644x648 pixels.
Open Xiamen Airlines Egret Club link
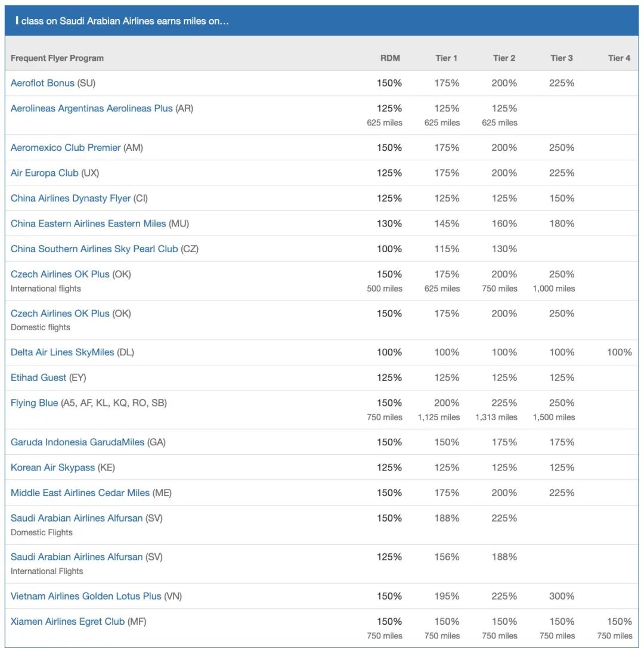point(68,622)
